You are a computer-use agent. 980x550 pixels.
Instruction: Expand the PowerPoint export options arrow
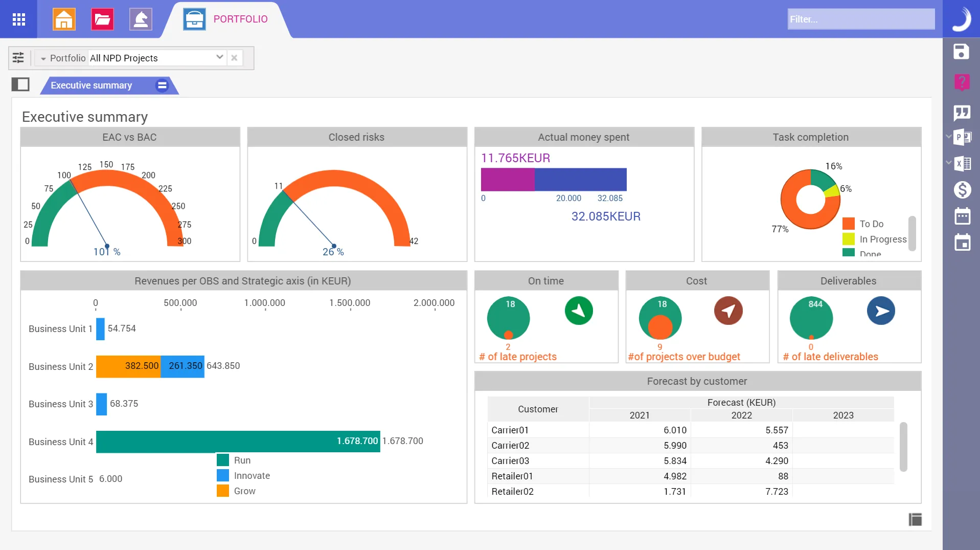tap(949, 137)
